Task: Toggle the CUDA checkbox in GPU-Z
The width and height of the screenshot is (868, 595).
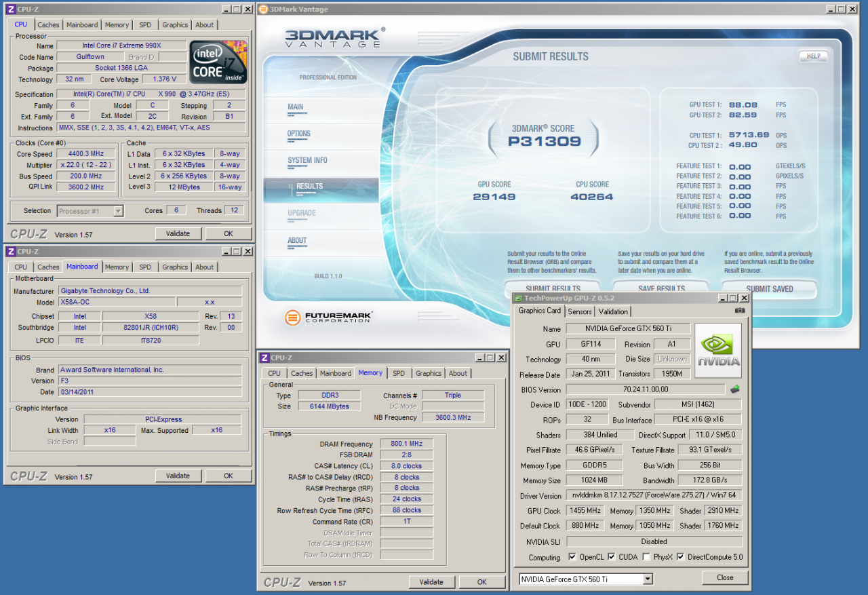Action: [x=611, y=557]
